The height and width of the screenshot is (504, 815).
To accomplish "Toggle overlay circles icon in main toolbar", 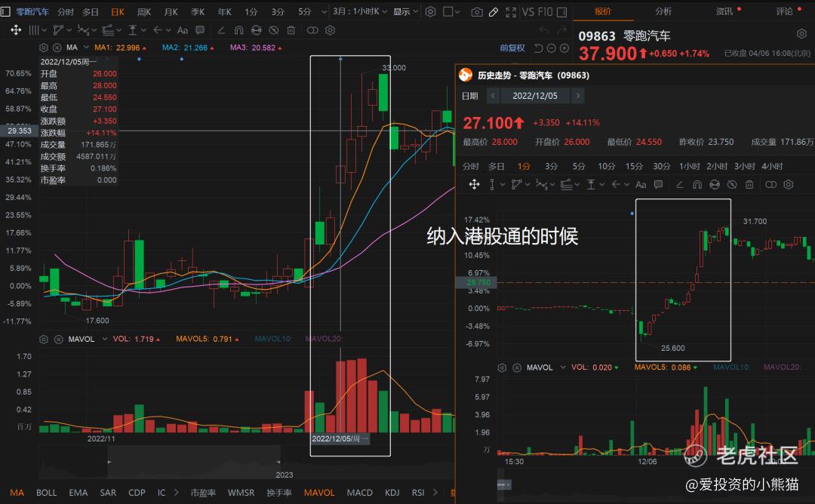I will 312,30.
